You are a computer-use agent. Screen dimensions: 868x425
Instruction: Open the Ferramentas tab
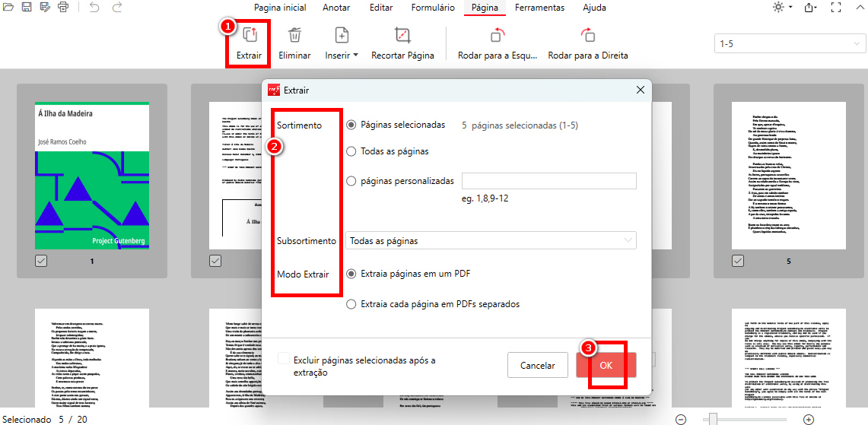click(539, 8)
